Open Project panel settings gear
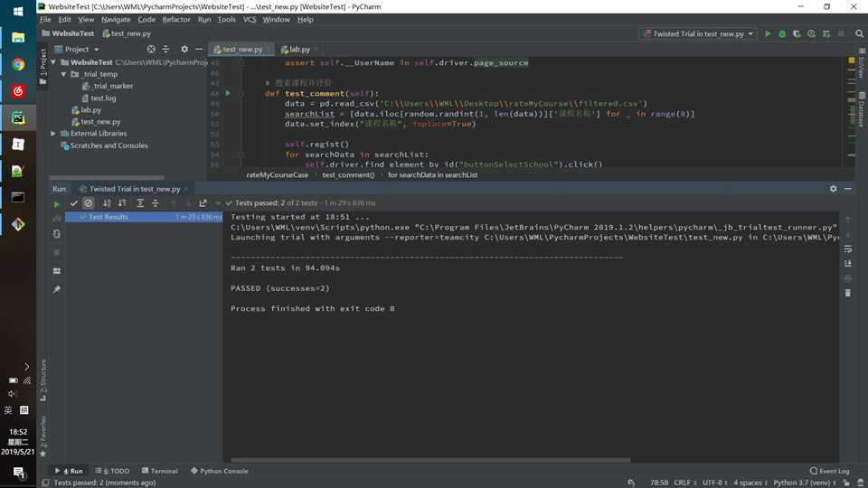Image resolution: width=868 pixels, height=488 pixels. click(x=184, y=49)
